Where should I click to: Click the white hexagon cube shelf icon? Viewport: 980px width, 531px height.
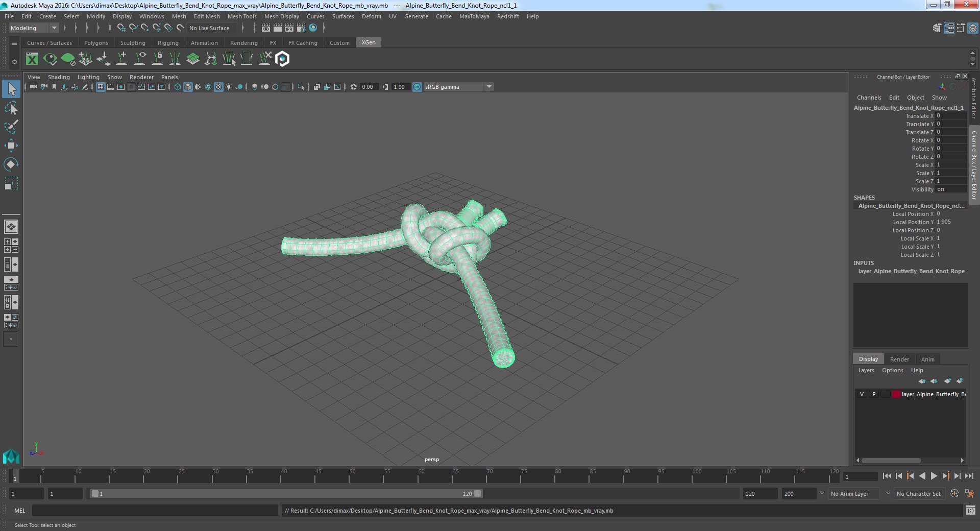282,59
